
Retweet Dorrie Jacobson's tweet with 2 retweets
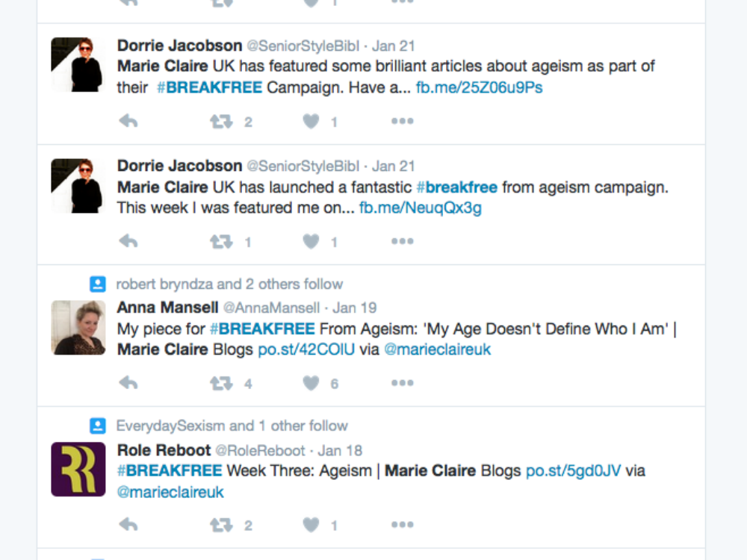pyautogui.click(x=221, y=121)
